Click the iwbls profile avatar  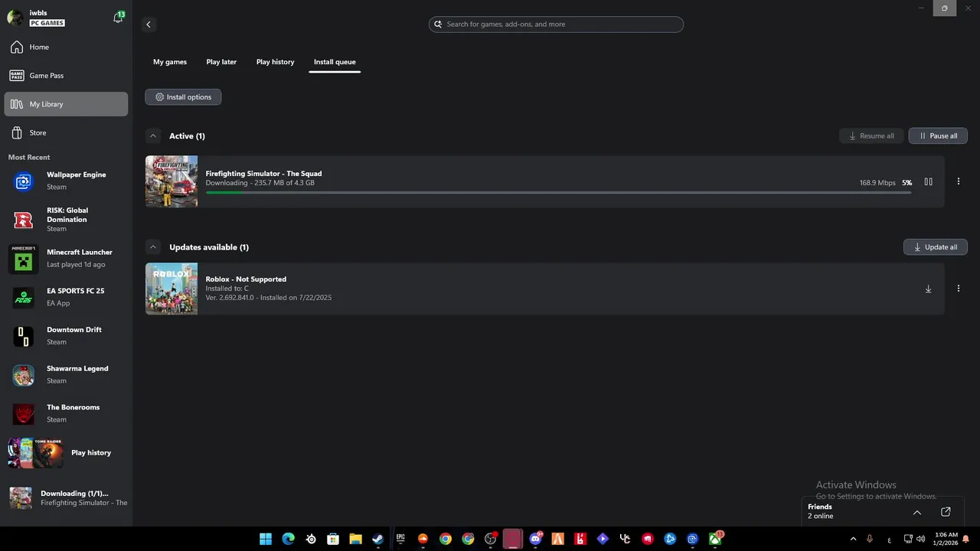(x=15, y=18)
